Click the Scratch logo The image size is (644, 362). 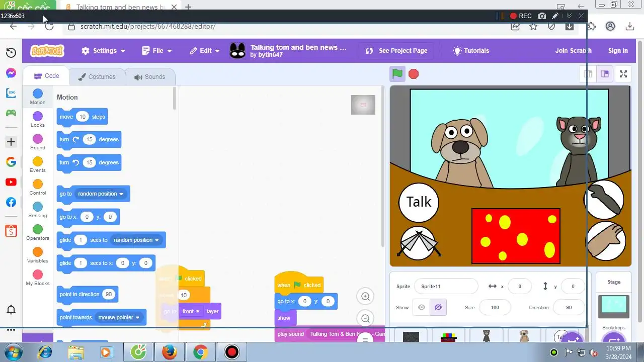[47, 51]
